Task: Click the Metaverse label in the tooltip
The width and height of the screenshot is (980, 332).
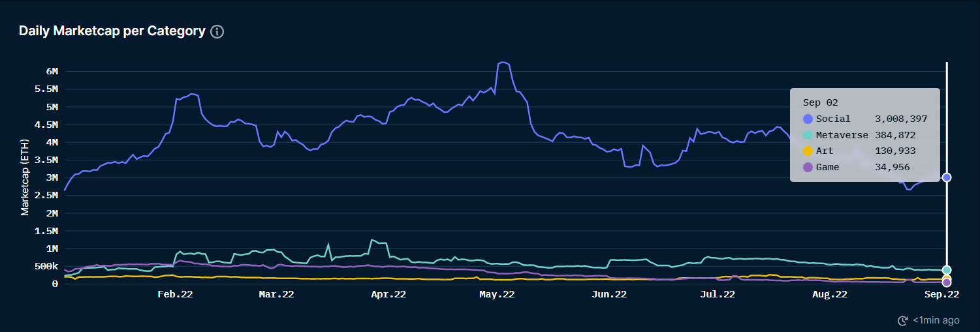Action: point(842,135)
